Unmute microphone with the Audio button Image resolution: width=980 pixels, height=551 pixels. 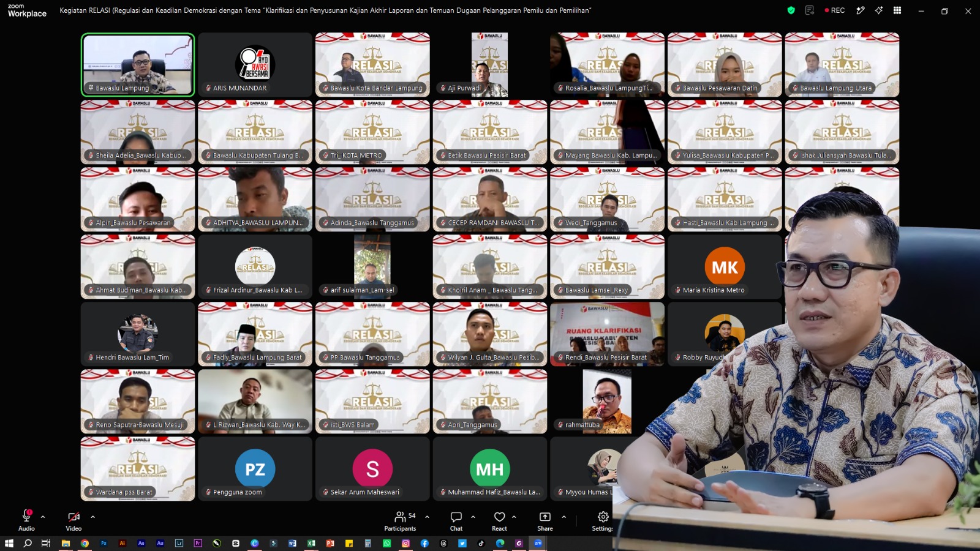pos(26,520)
